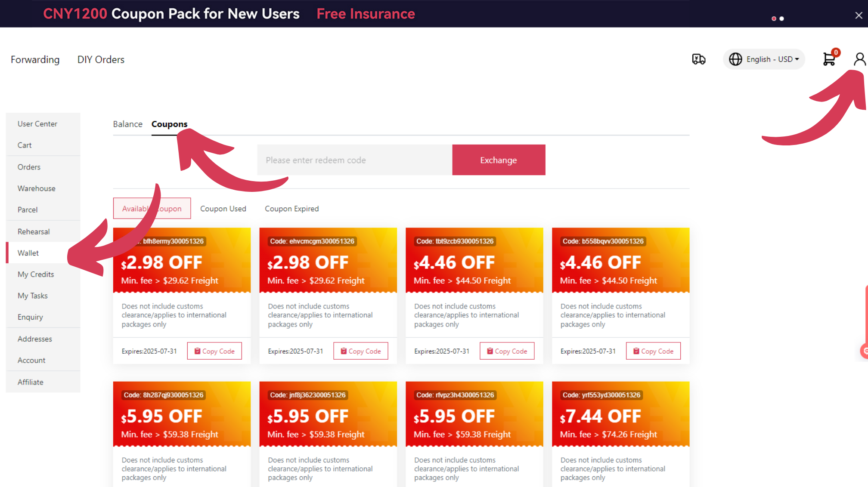Select the Coupons tab
868x487 pixels.
[169, 124]
